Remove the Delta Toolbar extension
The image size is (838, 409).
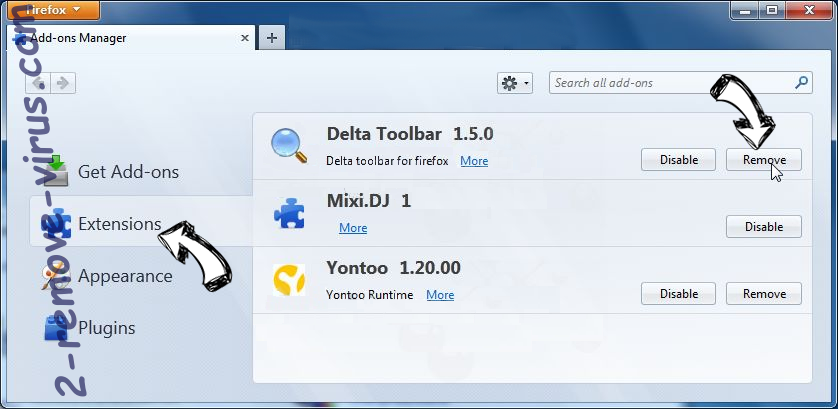(763, 160)
